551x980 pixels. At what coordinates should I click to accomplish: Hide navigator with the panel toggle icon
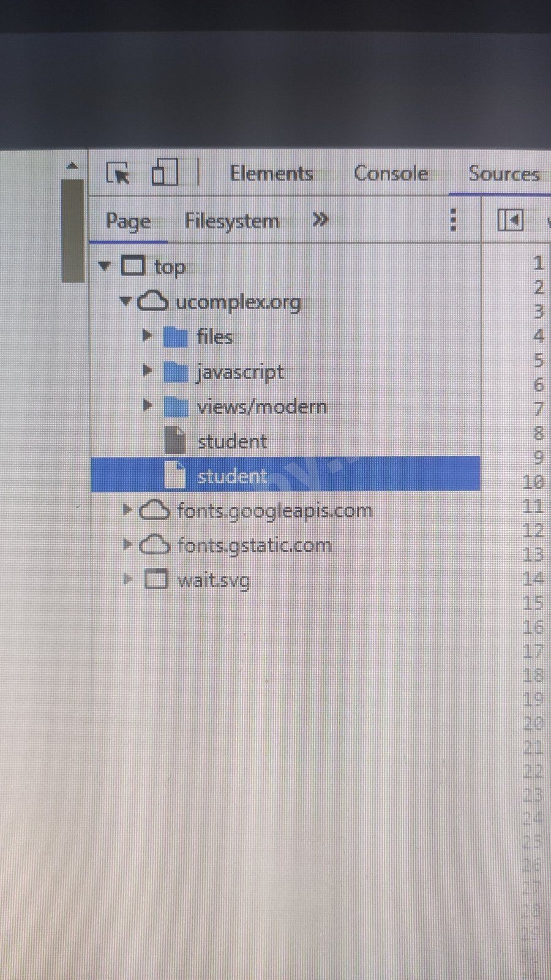510,219
